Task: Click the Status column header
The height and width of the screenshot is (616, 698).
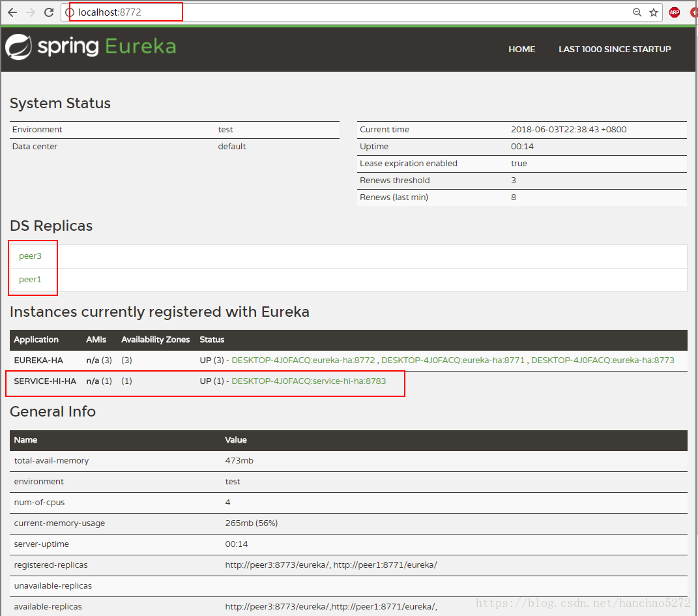Action: [x=212, y=340]
